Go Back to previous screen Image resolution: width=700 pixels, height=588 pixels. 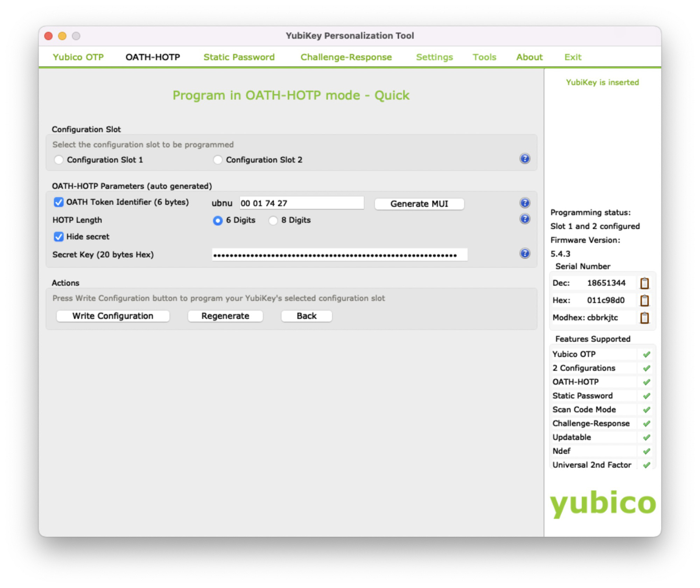pos(307,316)
